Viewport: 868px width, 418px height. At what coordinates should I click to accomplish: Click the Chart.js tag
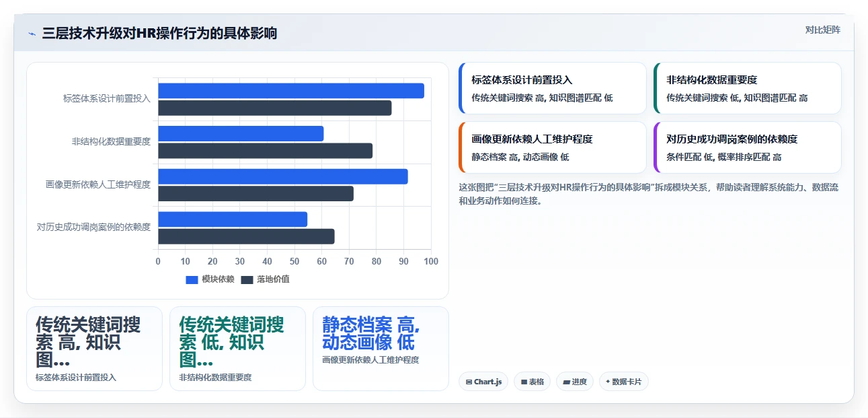coord(483,382)
